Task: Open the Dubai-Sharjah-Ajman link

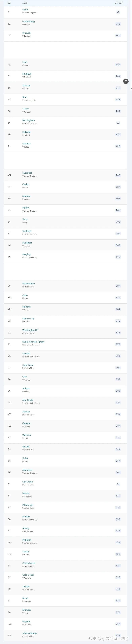Action: pos(33,342)
